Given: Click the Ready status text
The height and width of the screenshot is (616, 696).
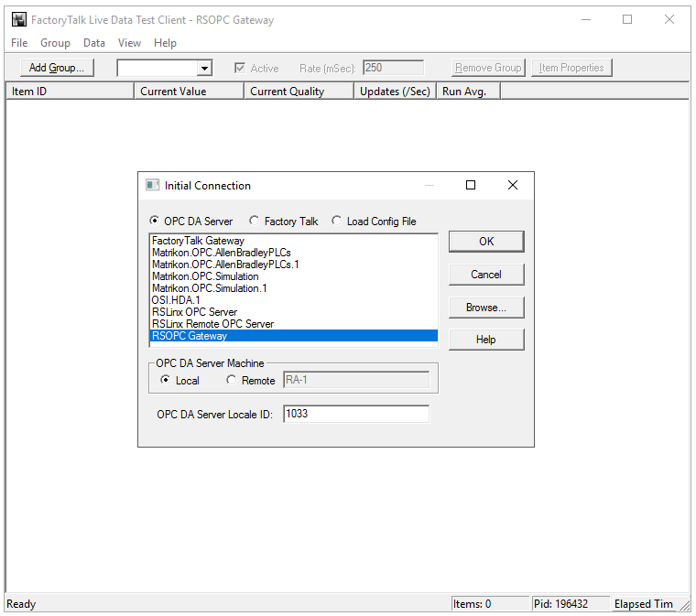Looking at the screenshot, I should point(21,604).
